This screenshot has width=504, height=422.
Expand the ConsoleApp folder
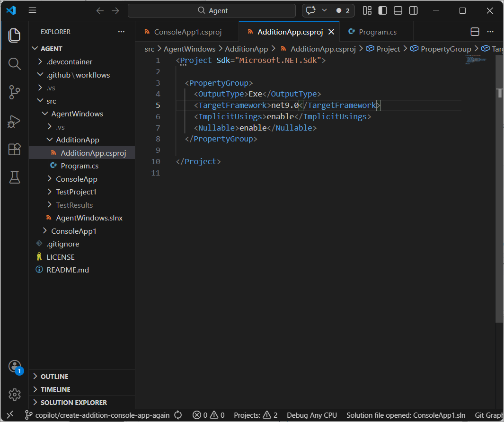[77, 179]
